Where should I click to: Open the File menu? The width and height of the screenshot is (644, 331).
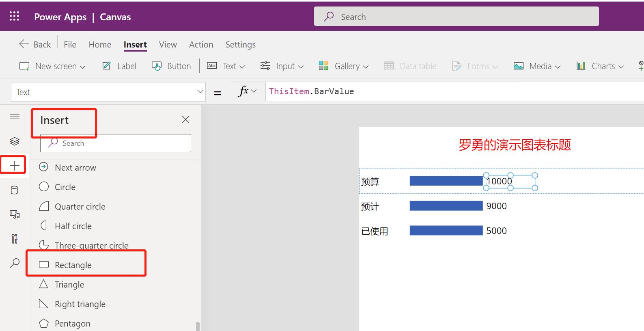click(70, 44)
